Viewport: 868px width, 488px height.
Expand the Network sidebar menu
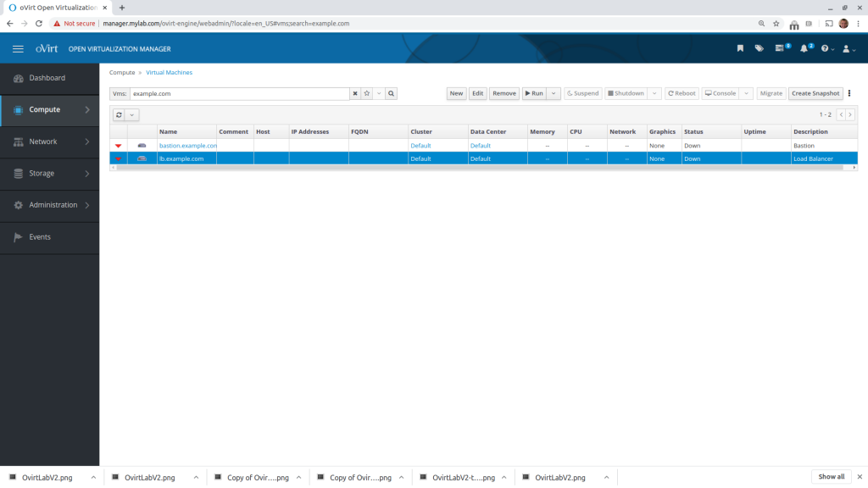[49, 141]
